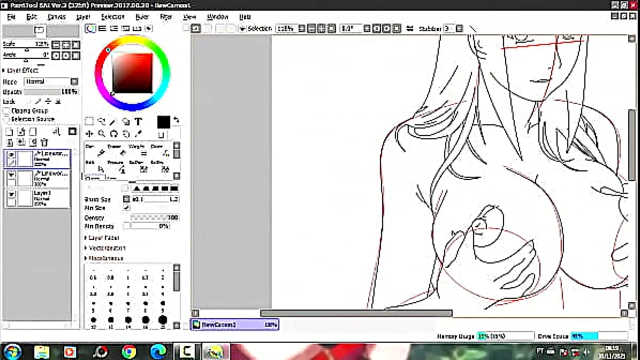Delete the layer with the trash icon
This screenshot has width=640, height=360.
pyautogui.click(x=44, y=142)
